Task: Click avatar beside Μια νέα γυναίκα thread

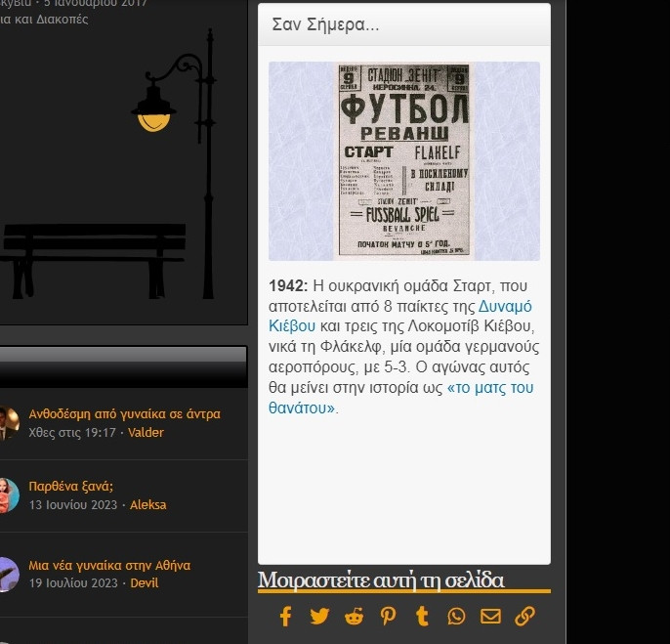Action: (x=8, y=575)
